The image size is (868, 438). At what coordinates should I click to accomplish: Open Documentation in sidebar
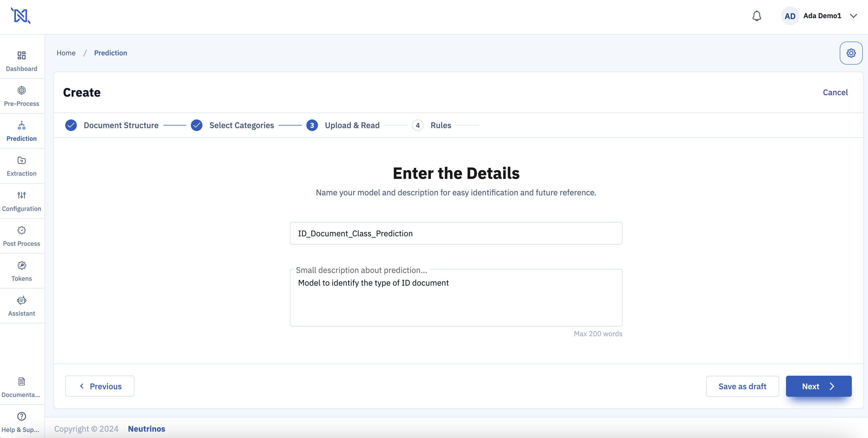(22, 387)
